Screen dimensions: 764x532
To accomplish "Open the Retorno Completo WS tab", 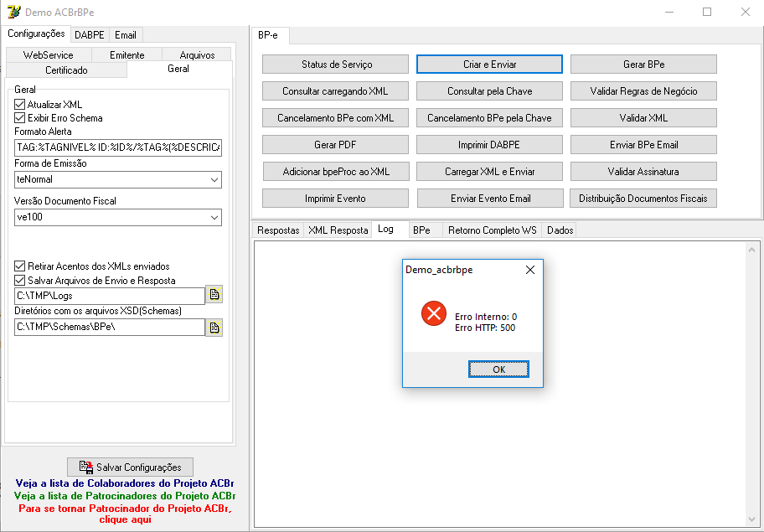I will pos(492,230).
